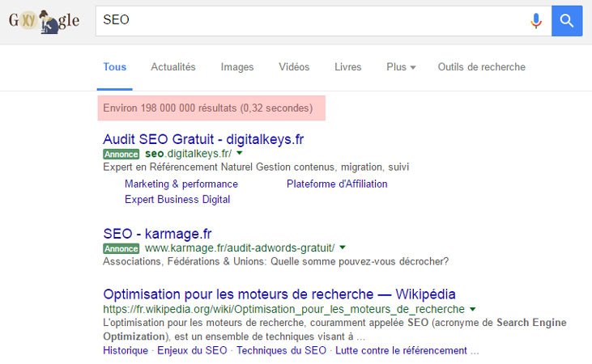This screenshot has width=592, height=364.
Task: Open the Plateforme d'Affiliation sitelink
Action: (x=337, y=184)
